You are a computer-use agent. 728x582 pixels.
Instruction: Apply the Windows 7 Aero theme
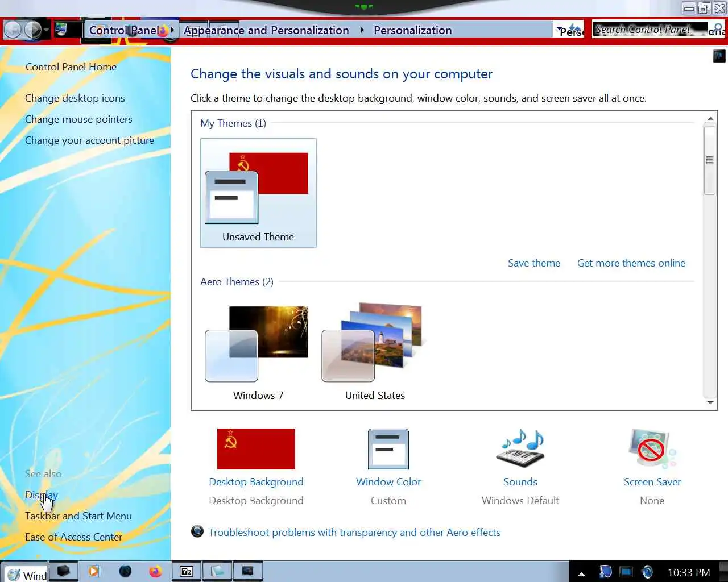point(258,352)
